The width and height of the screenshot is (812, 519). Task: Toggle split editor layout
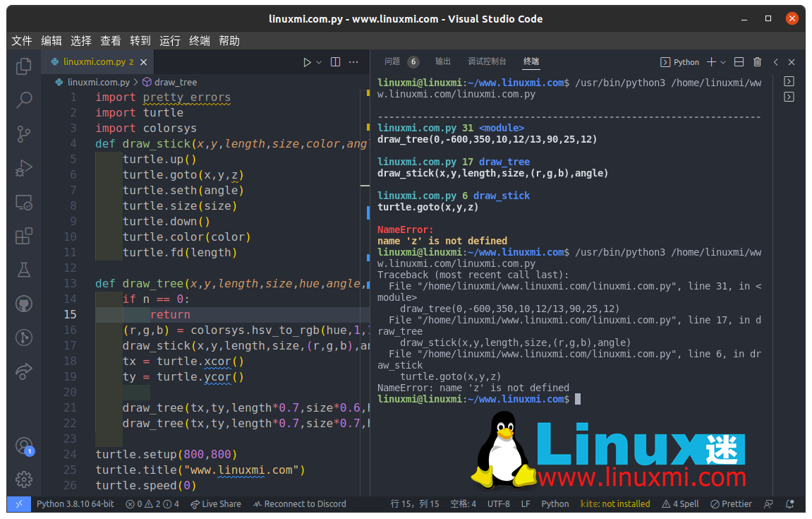(x=335, y=62)
